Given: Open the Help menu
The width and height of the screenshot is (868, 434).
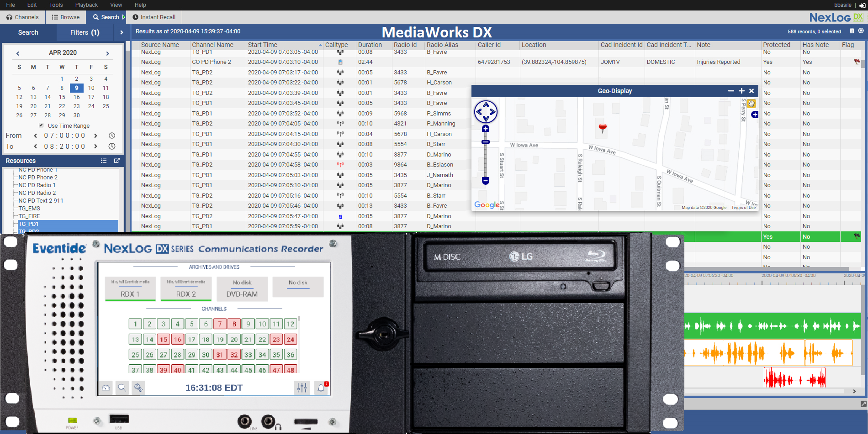Looking at the screenshot, I should 140,5.
